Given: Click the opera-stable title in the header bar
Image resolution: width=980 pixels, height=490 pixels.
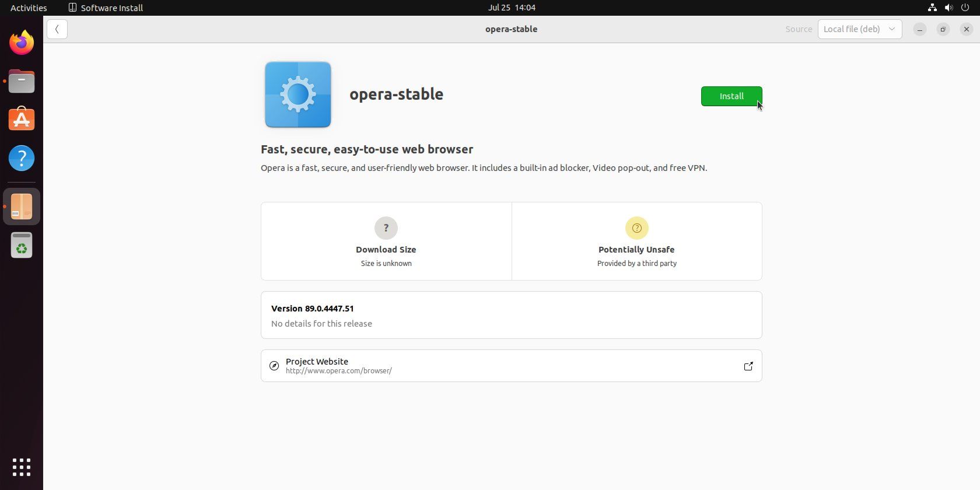Looking at the screenshot, I should pyautogui.click(x=512, y=29).
